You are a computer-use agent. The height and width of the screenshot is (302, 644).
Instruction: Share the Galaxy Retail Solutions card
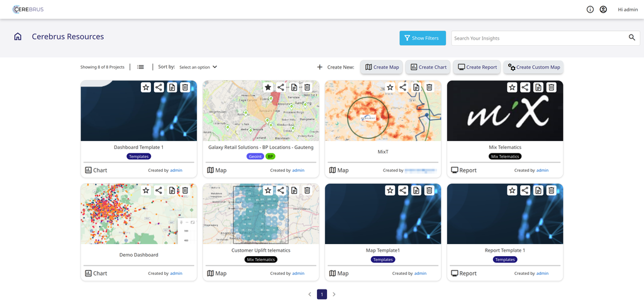(281, 87)
